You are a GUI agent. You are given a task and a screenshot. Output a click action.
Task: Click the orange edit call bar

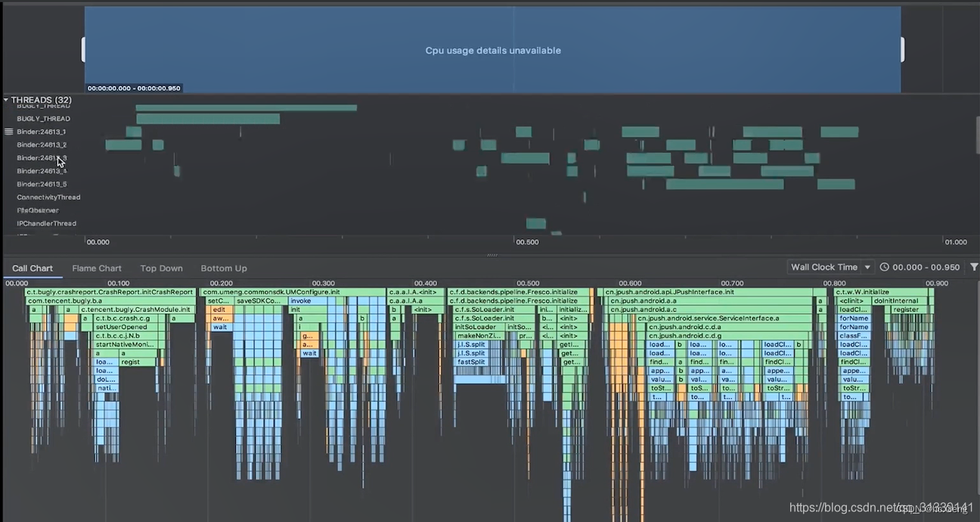click(222, 309)
